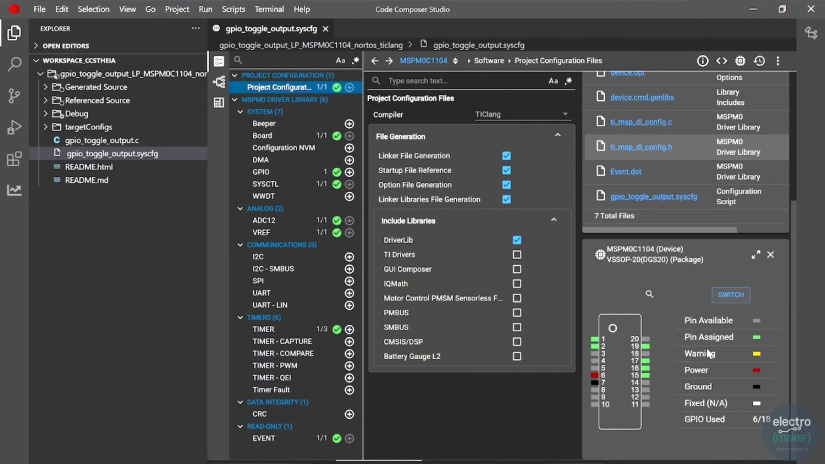The image size is (825, 464).
Task: Open the Search view in activity bar
Action: (x=14, y=64)
